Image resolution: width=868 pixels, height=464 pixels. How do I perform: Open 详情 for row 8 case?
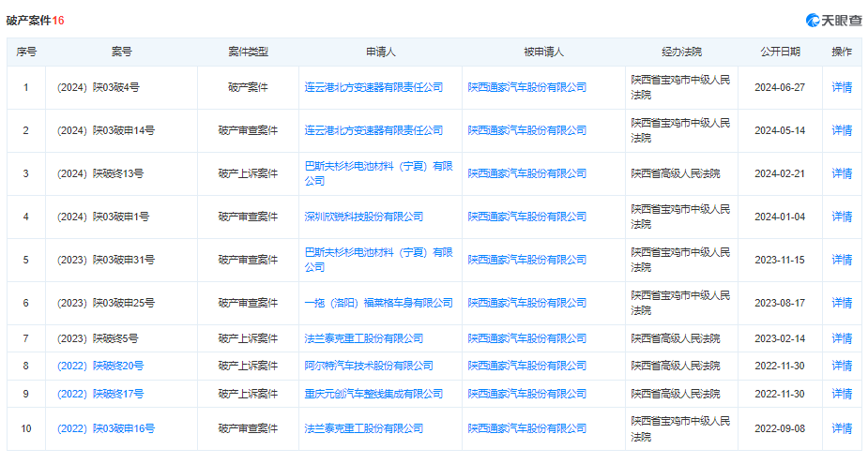pyautogui.click(x=842, y=367)
